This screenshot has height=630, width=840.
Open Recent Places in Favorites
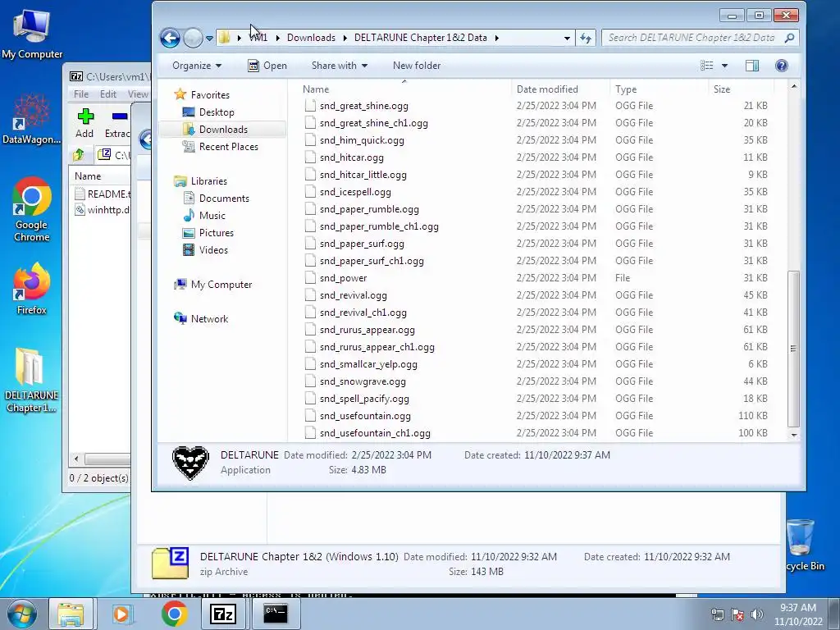pos(228,146)
